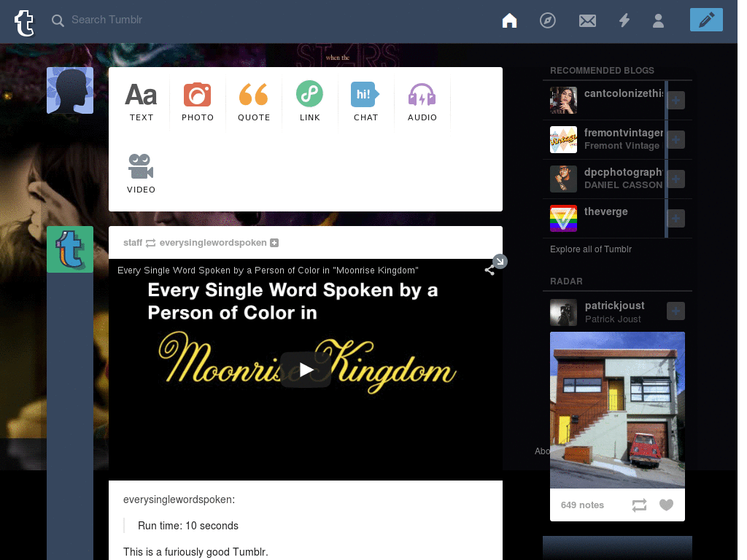747x560 pixels.
Task: Open the Activity lightning icon
Action: 624,20
